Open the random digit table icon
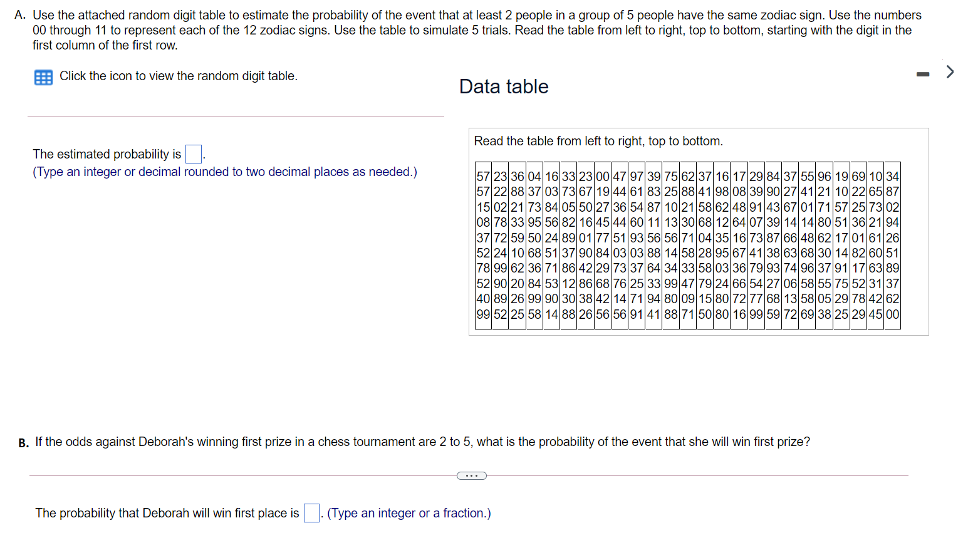 [42, 77]
